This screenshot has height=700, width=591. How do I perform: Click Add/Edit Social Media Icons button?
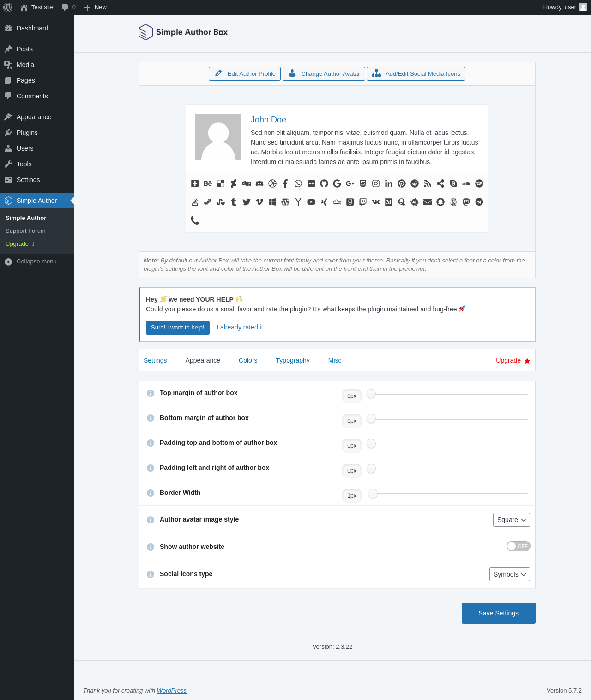tap(416, 74)
